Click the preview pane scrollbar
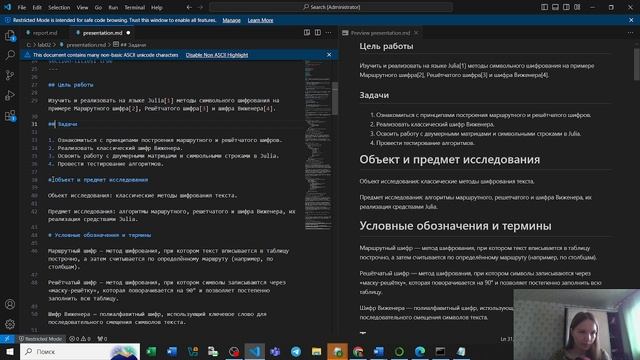Screen dimensions: 640x360 click(637, 65)
